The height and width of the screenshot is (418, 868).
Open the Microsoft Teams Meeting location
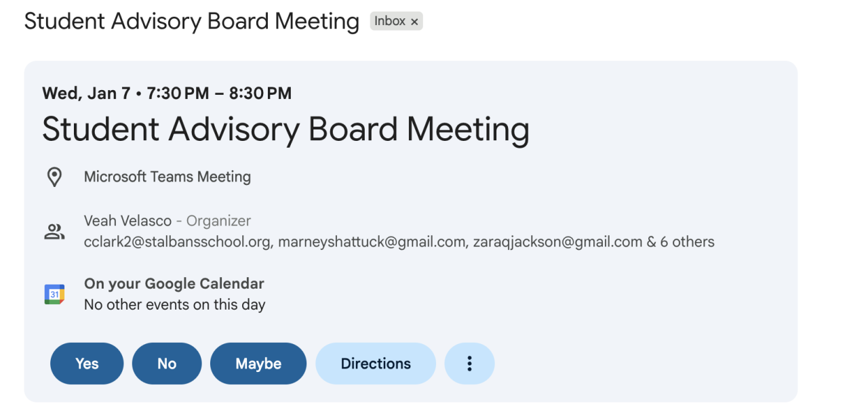(167, 177)
